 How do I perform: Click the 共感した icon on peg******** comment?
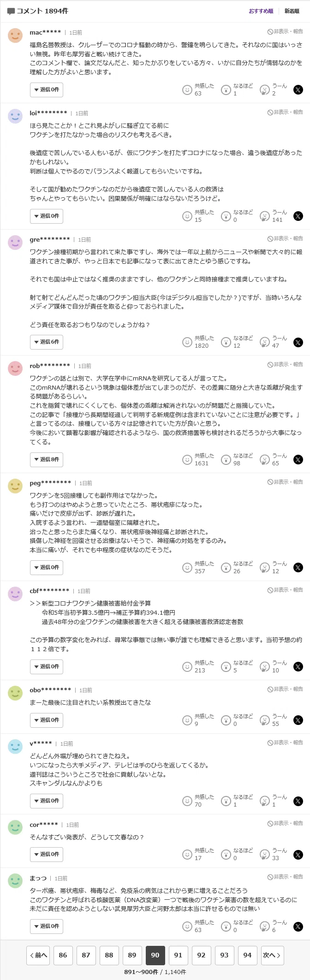(187, 567)
